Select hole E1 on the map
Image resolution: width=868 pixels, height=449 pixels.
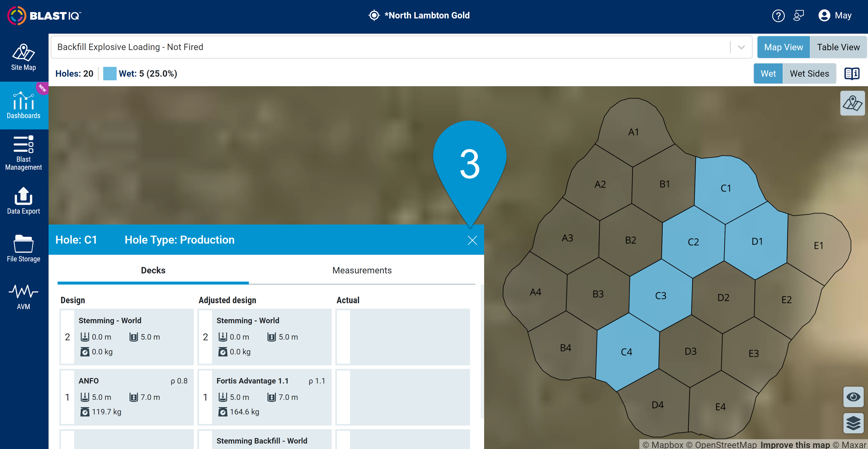pos(818,246)
